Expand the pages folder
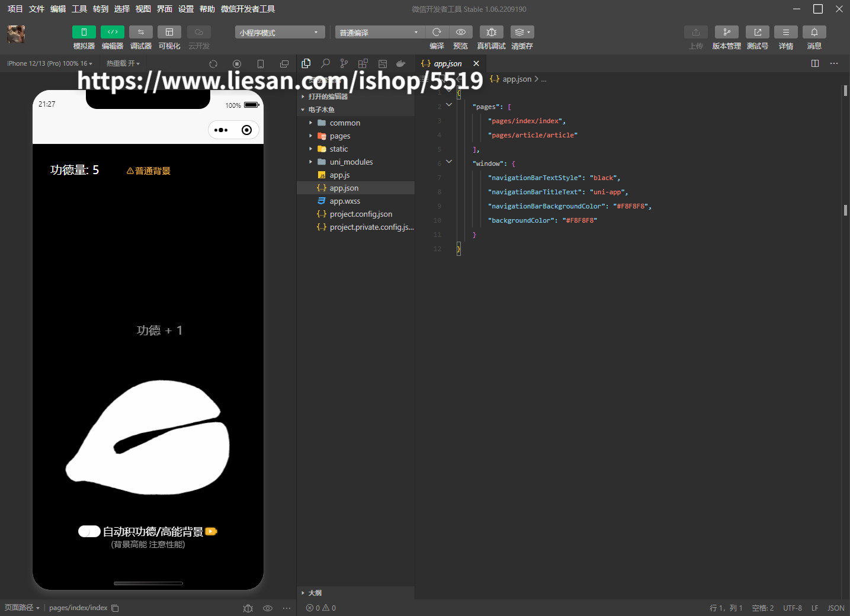This screenshot has height=616, width=850. (x=355, y=136)
